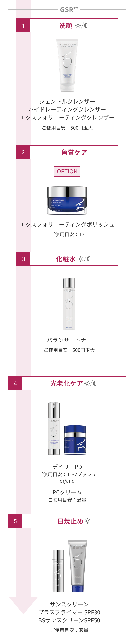Select the step 5 日焼止め header
The image size is (134, 644).
pos(67,521)
